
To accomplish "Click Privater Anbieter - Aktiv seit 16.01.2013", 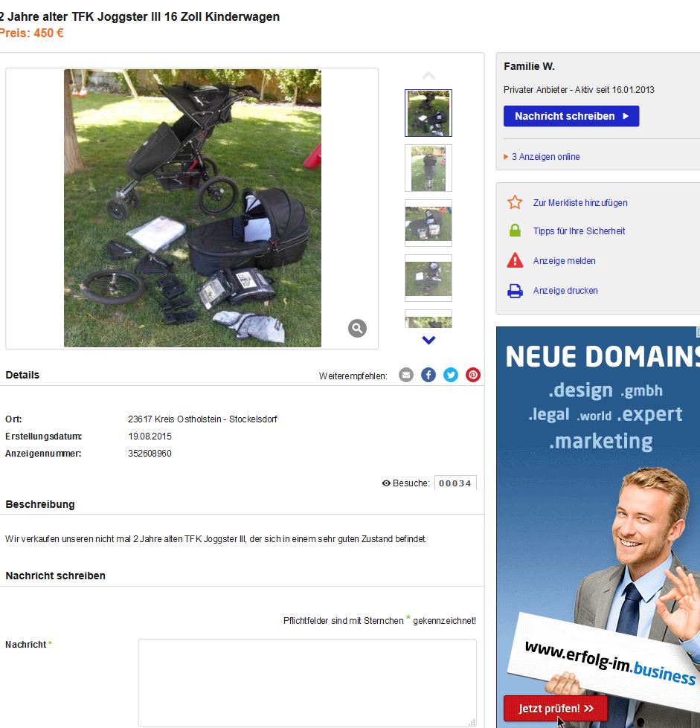I will point(579,90).
